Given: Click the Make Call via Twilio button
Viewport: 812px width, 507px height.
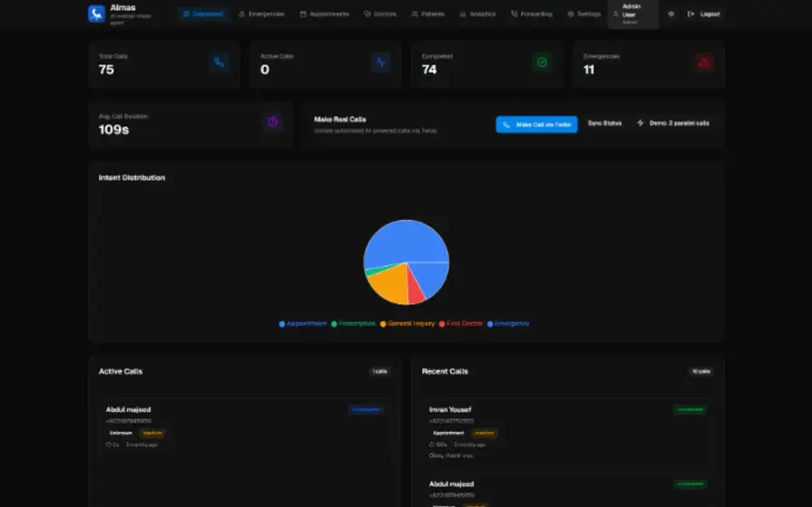Looking at the screenshot, I should 537,124.
